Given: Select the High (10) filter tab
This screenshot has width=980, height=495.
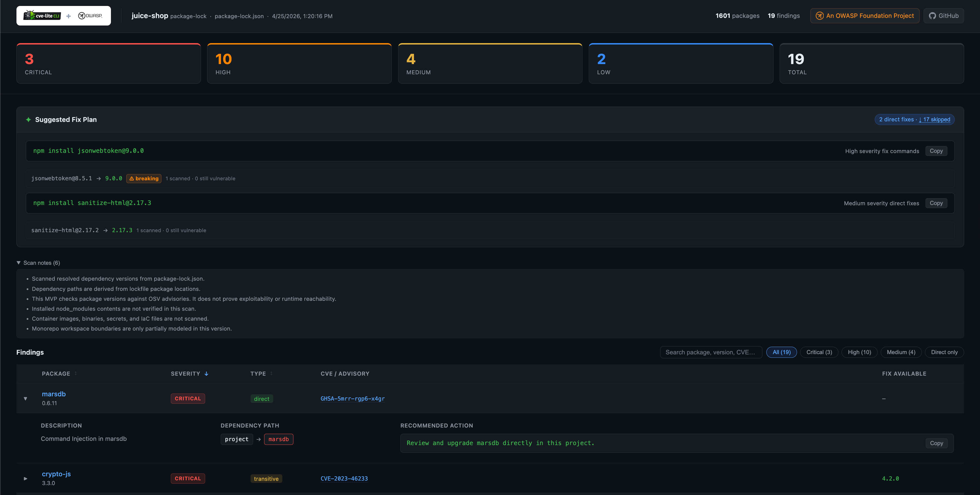Looking at the screenshot, I should (859, 352).
